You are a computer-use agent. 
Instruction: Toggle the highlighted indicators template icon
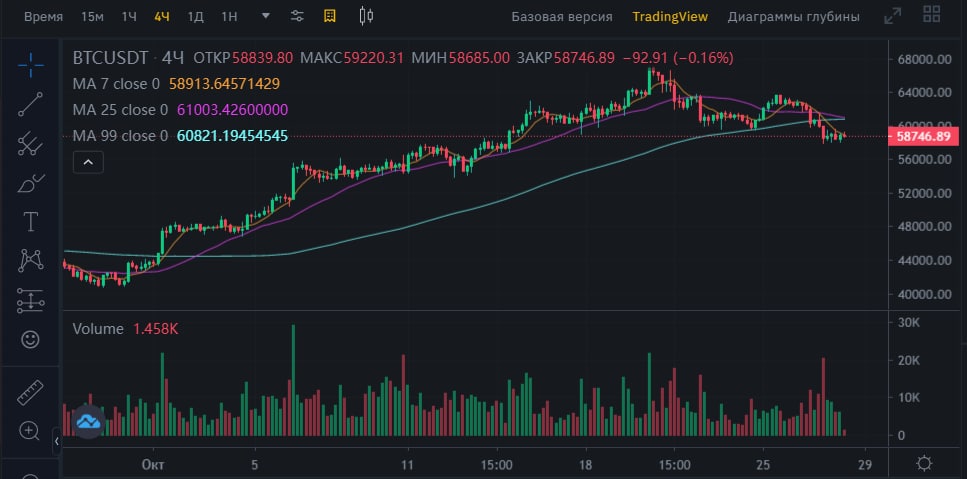pos(330,16)
